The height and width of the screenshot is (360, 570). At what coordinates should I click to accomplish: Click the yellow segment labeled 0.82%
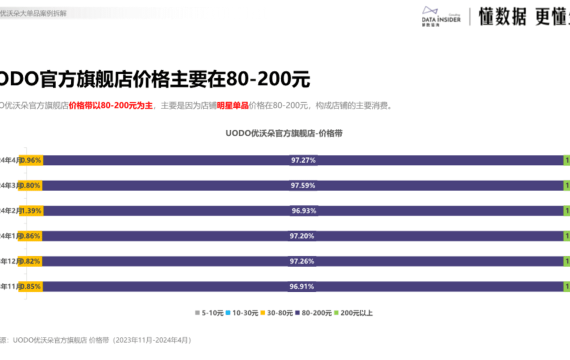tap(31, 261)
